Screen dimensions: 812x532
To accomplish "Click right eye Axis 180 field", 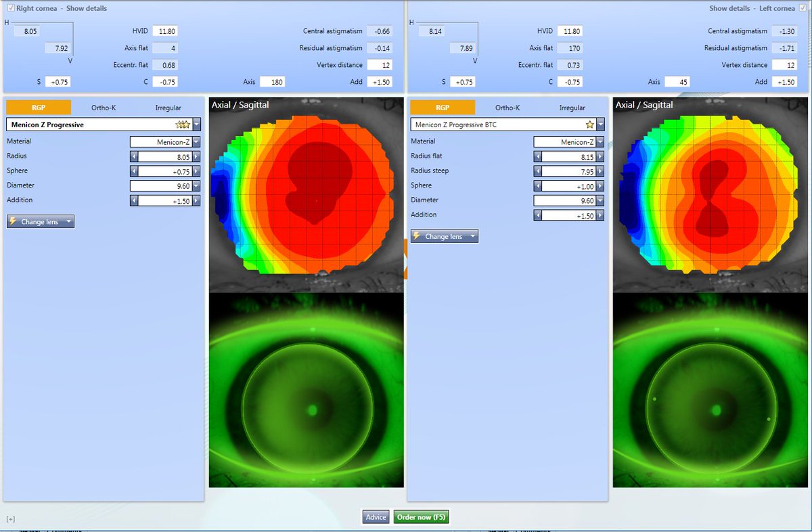I will coord(272,82).
